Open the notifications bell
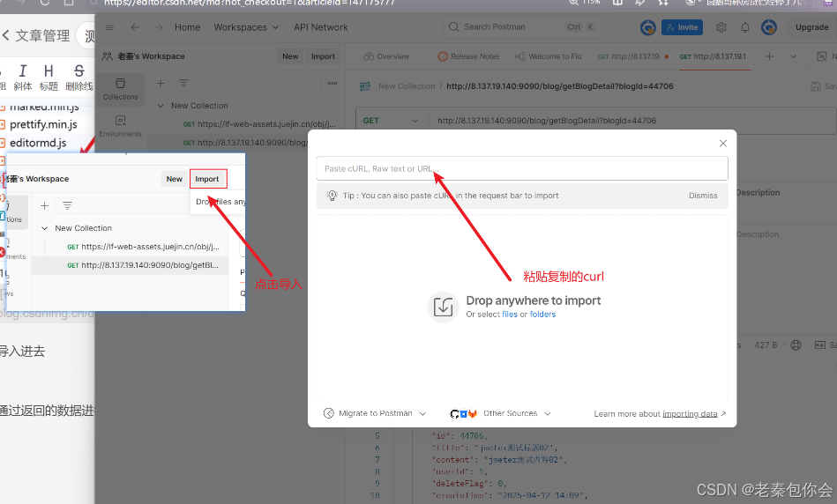This screenshot has height=504, width=837. click(745, 27)
